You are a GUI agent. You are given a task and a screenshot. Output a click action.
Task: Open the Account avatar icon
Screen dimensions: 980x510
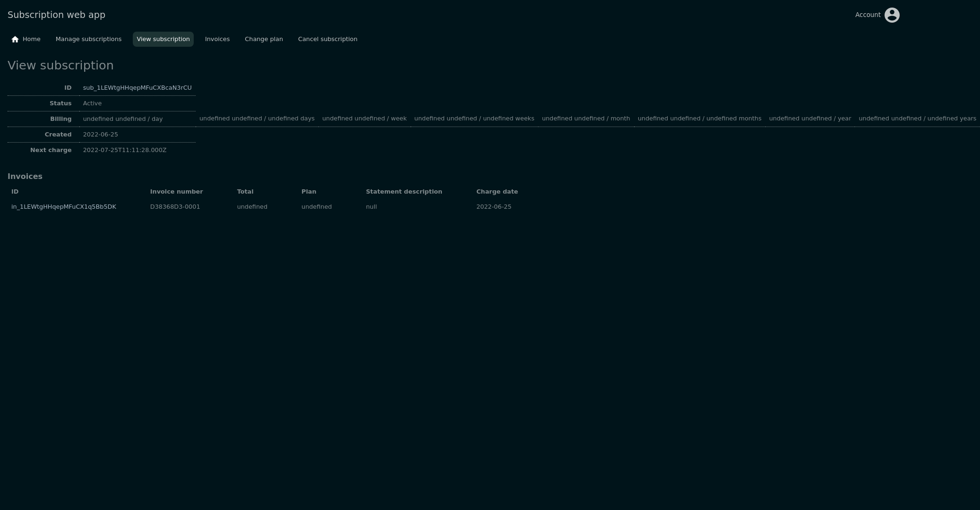click(x=892, y=15)
